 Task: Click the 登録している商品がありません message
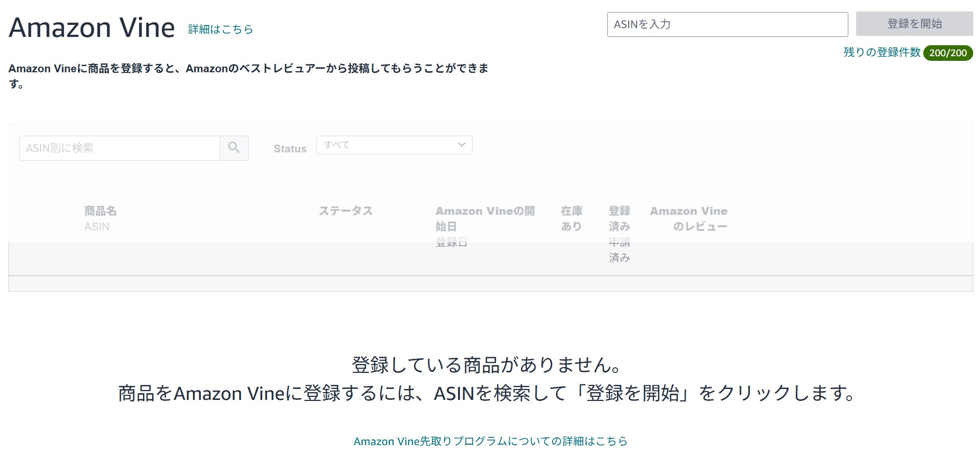point(487,365)
